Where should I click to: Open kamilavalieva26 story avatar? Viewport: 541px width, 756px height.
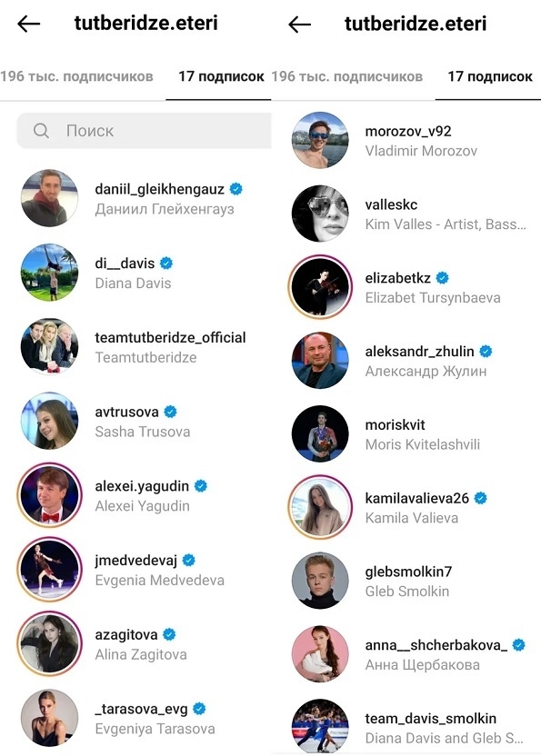point(320,507)
